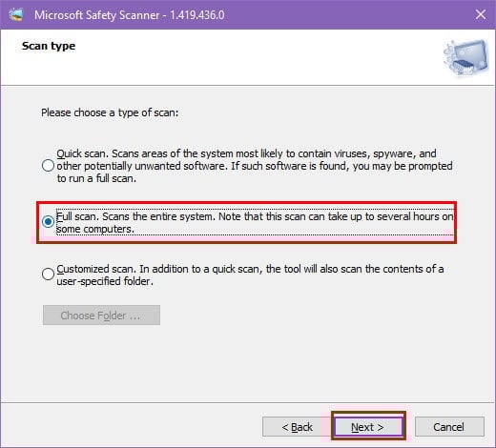Click the Full scan description text

coord(255,222)
